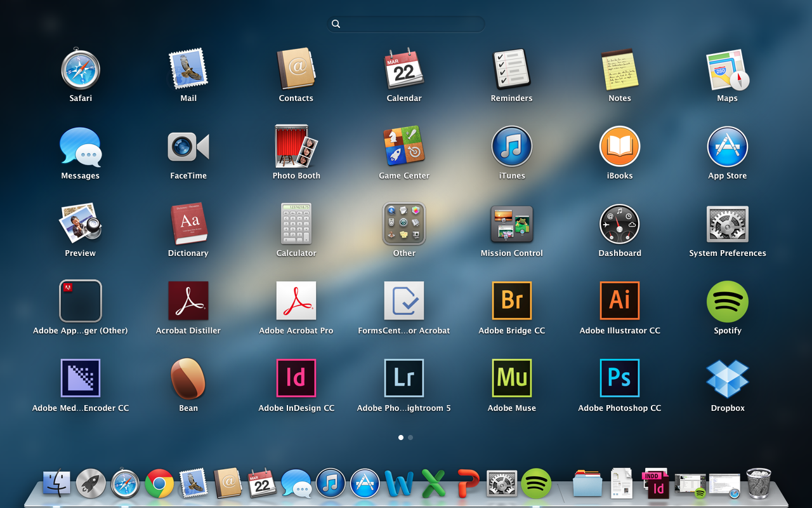Launch the Dropbox app

728,379
